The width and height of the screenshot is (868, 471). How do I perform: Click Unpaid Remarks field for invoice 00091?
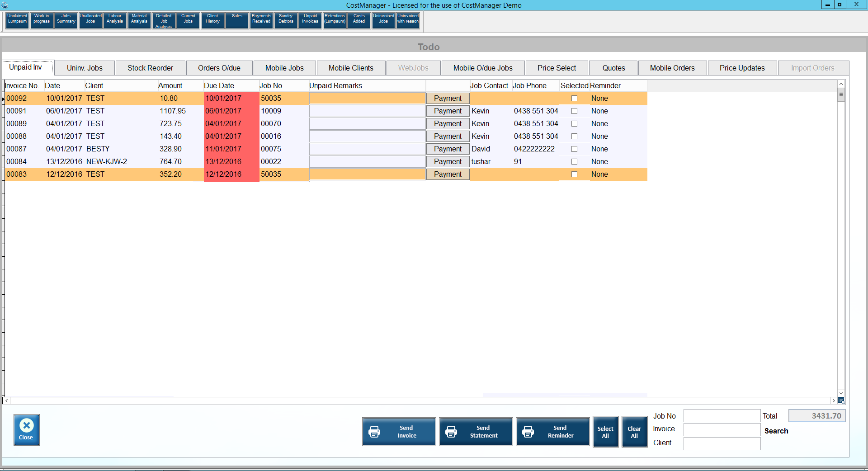click(x=367, y=111)
